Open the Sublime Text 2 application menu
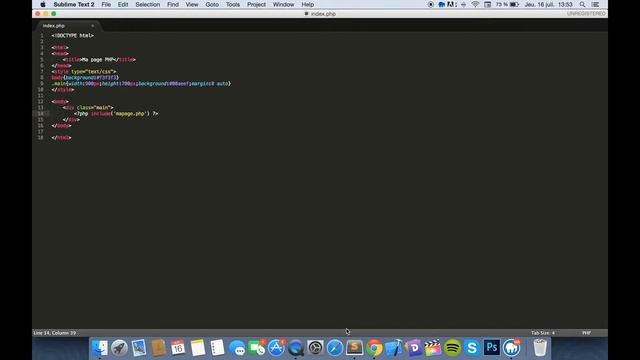 coord(74,4)
